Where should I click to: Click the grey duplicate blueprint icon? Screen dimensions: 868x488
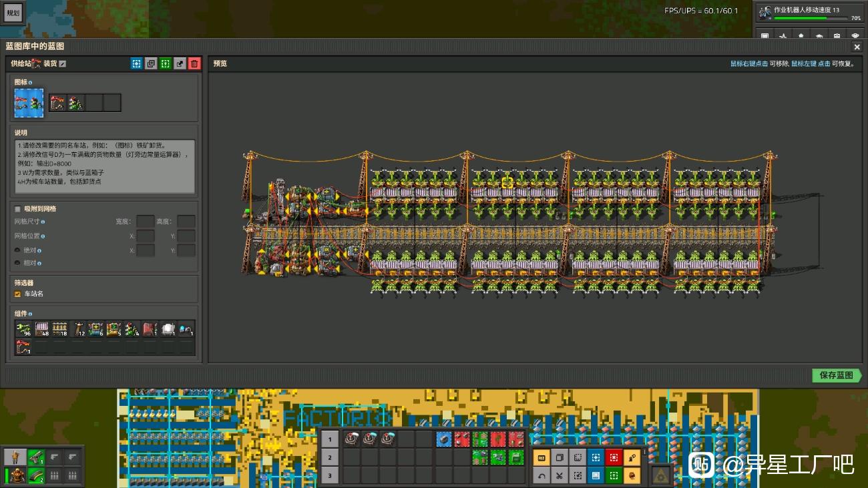(151, 63)
